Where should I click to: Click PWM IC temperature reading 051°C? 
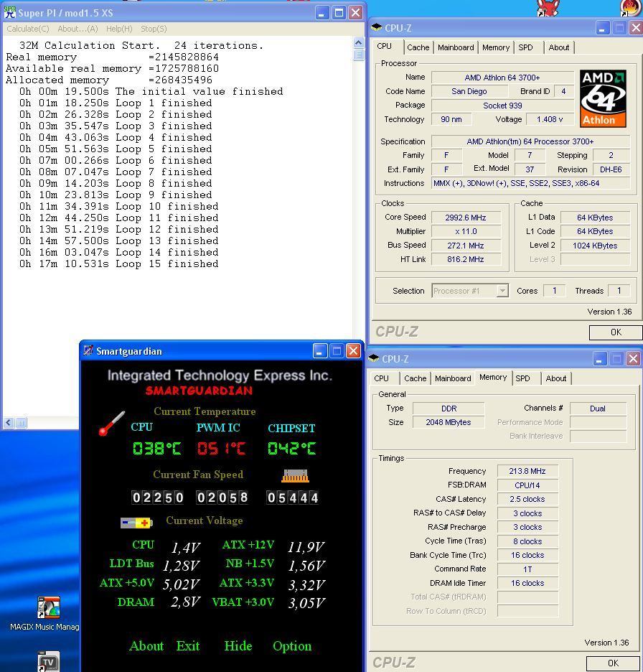[x=222, y=448]
